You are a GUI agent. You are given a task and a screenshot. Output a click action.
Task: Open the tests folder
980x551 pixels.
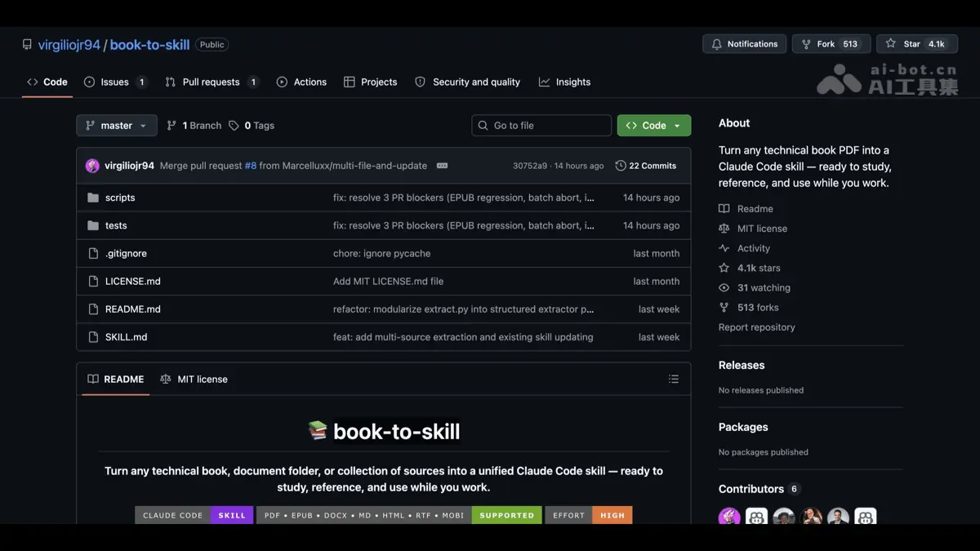point(116,225)
